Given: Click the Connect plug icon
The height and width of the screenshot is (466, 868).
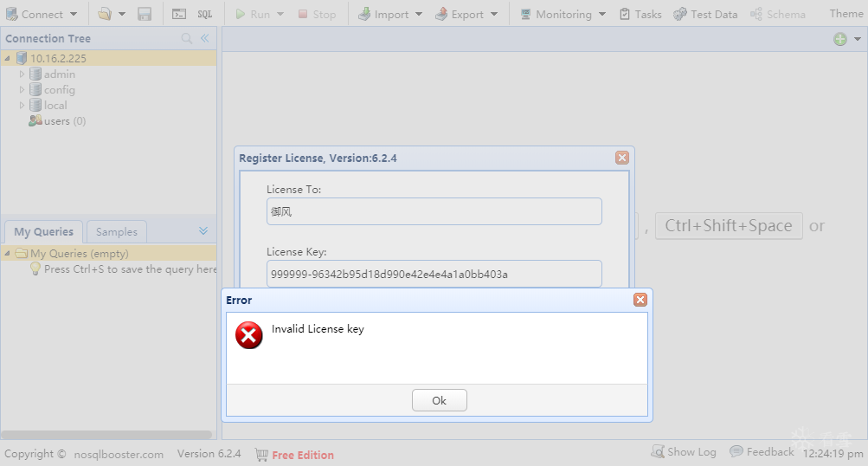Looking at the screenshot, I should pyautogui.click(x=11, y=15).
